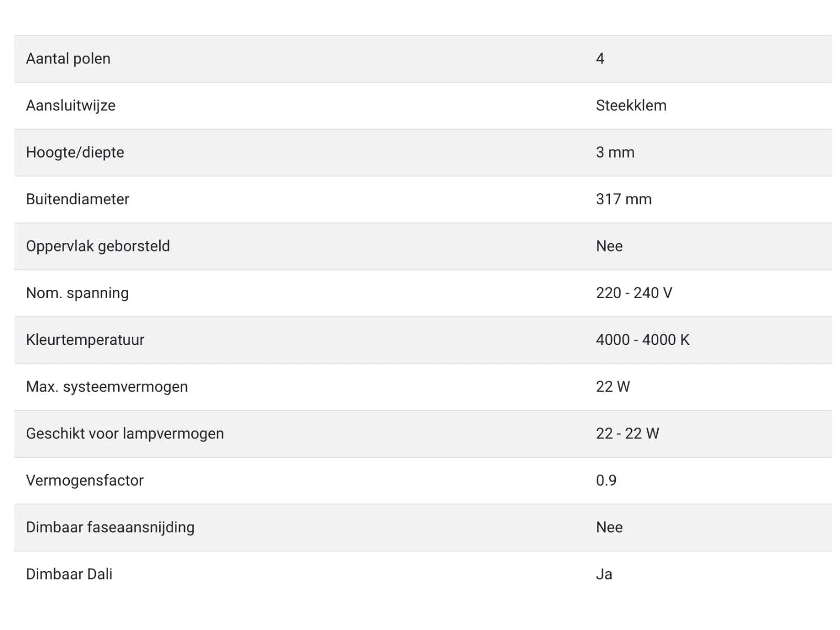Select the Vermogensfactor label

pyautogui.click(x=85, y=480)
